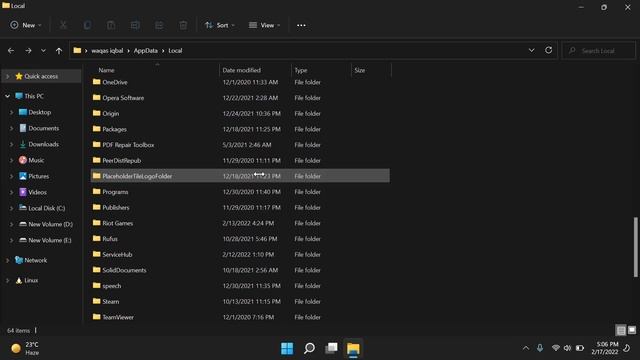
Task: Expand the Network tree node
Action: pos(7,260)
